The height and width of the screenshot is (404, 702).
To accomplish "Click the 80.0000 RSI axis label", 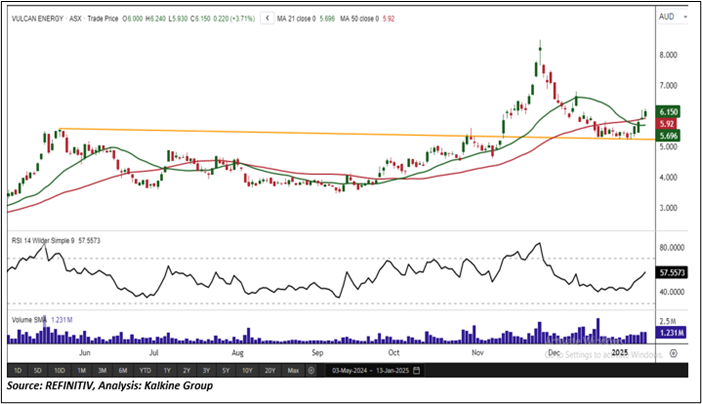I will 672,248.
